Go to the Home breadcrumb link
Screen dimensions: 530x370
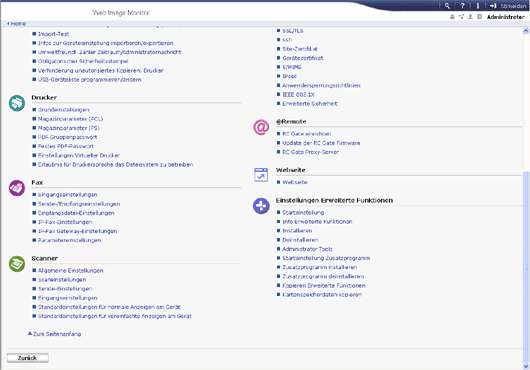click(17, 24)
